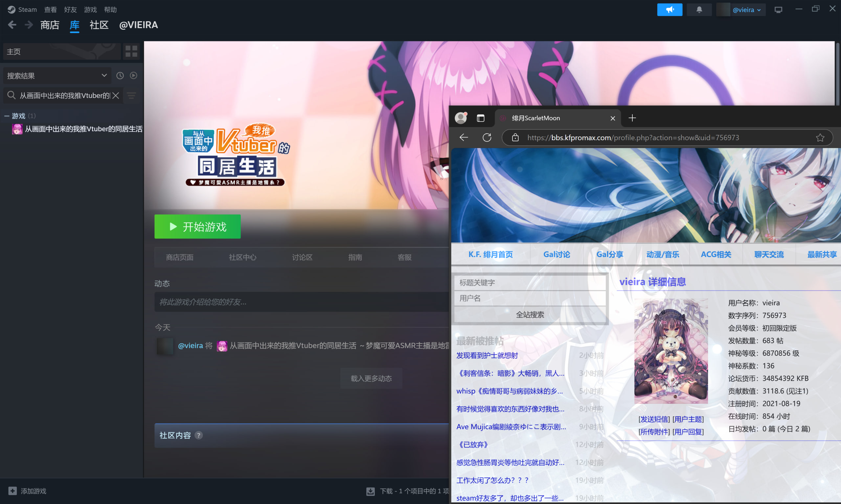Refresh the browser page

tap(487, 137)
